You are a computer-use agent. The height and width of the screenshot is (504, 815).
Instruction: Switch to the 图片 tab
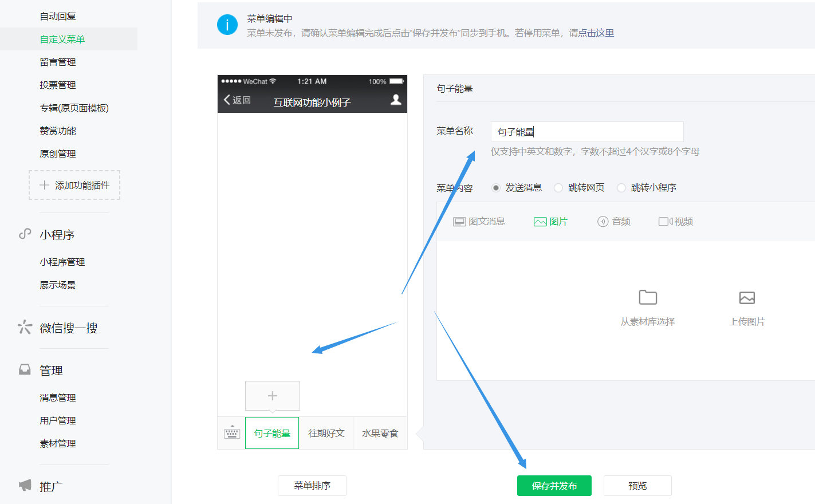coord(550,222)
